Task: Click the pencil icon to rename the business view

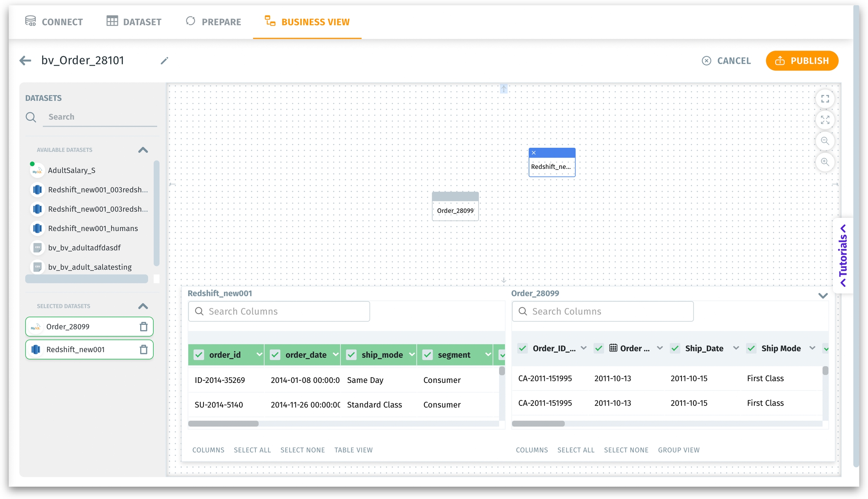Action: click(164, 61)
